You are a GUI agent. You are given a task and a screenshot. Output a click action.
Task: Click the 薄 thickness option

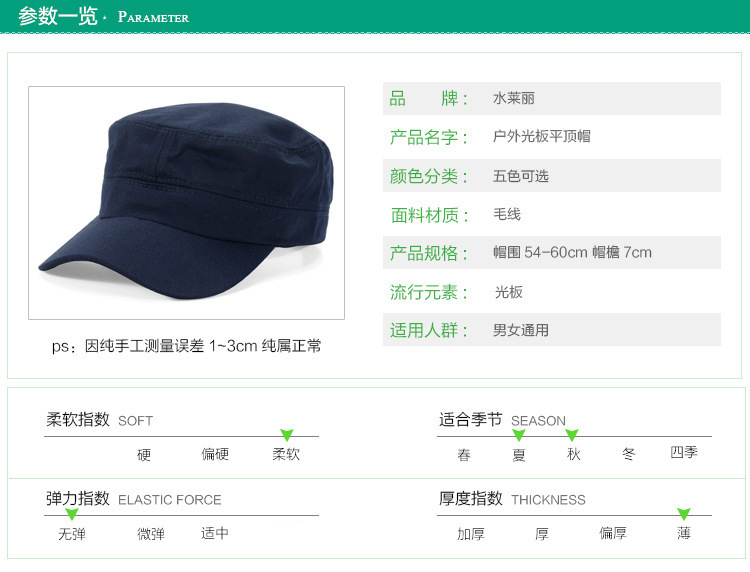tap(684, 533)
